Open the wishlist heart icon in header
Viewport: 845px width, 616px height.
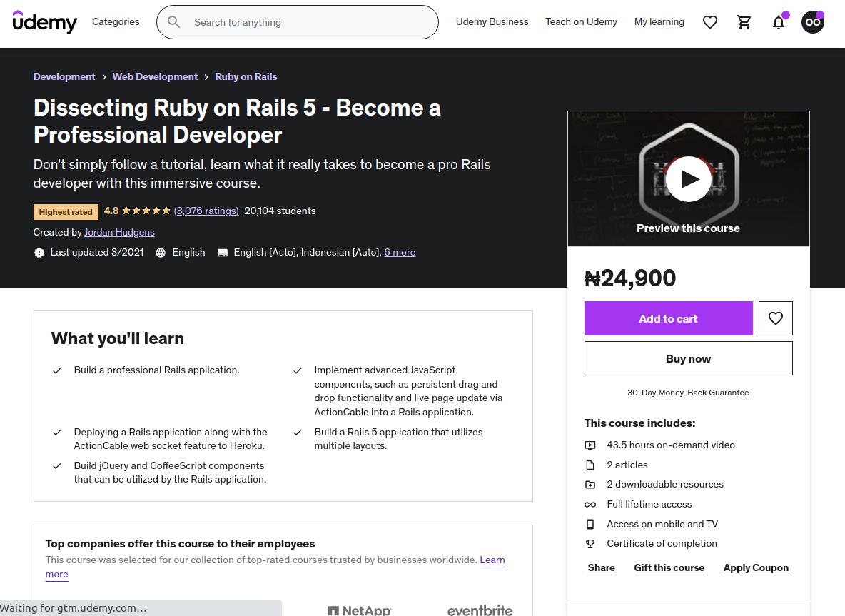[709, 22]
